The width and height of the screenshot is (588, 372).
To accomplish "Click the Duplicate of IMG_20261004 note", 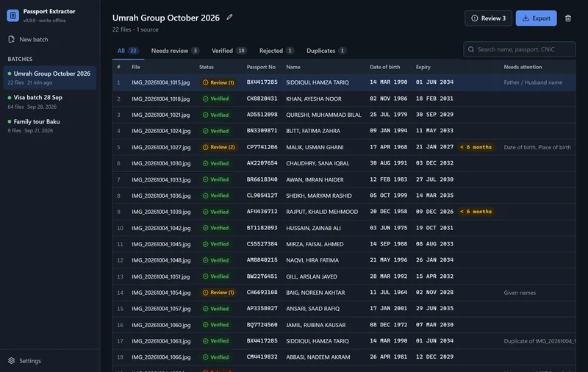I will point(539,341).
